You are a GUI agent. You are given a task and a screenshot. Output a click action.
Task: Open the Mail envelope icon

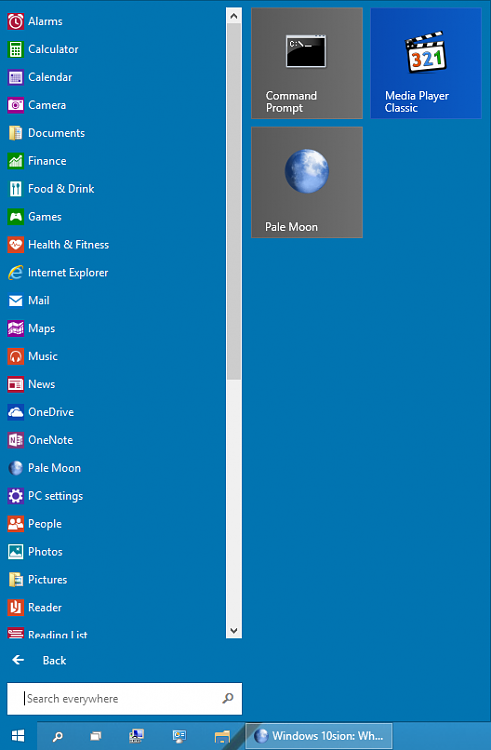(x=15, y=300)
